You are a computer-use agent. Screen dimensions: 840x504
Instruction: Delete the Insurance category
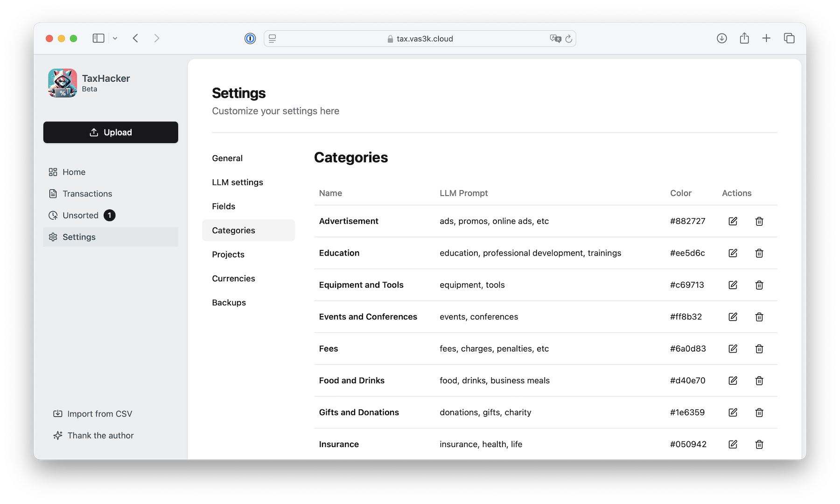[x=759, y=444]
